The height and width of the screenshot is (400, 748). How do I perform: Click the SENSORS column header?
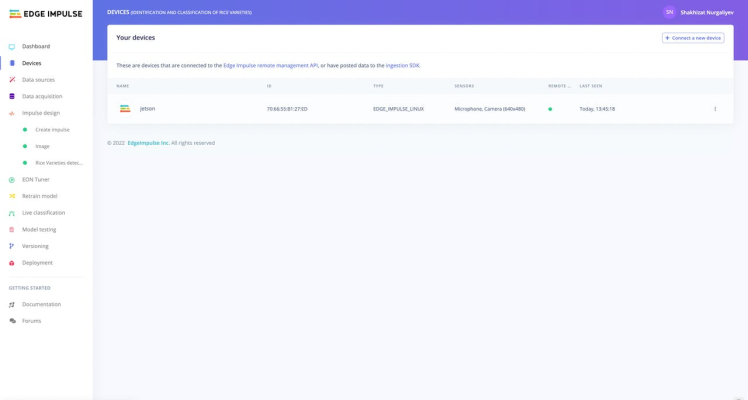click(464, 86)
